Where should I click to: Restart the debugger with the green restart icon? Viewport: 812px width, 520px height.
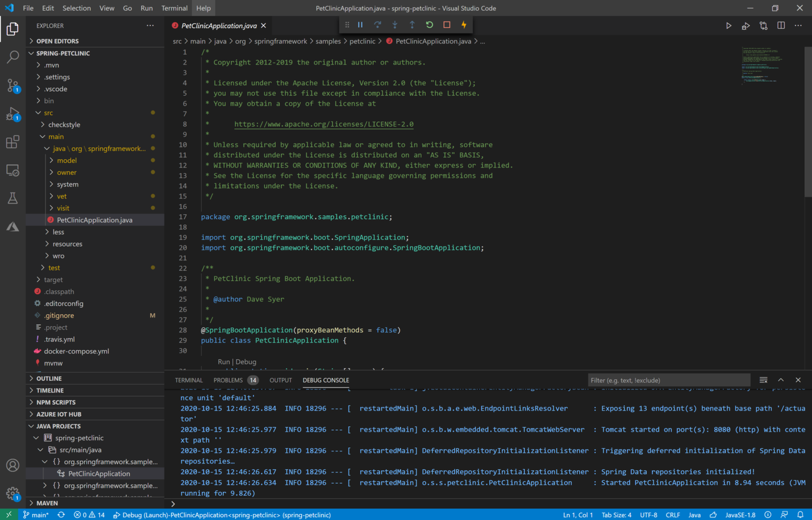point(429,24)
